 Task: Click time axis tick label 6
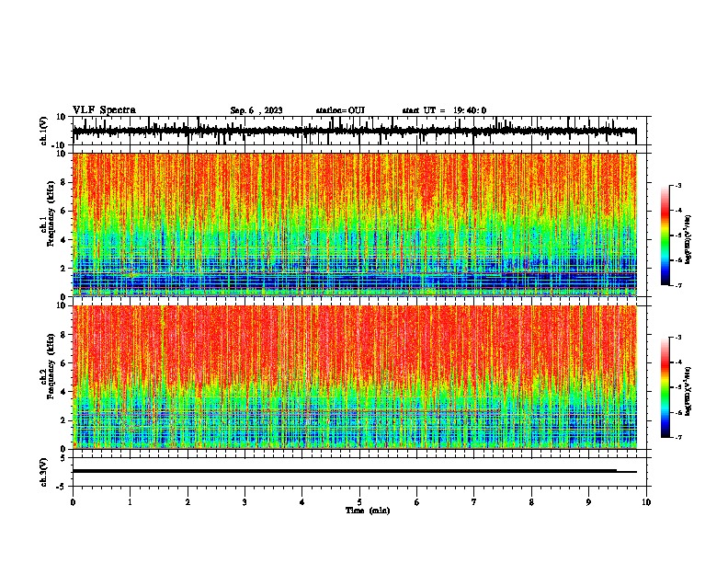point(417,501)
